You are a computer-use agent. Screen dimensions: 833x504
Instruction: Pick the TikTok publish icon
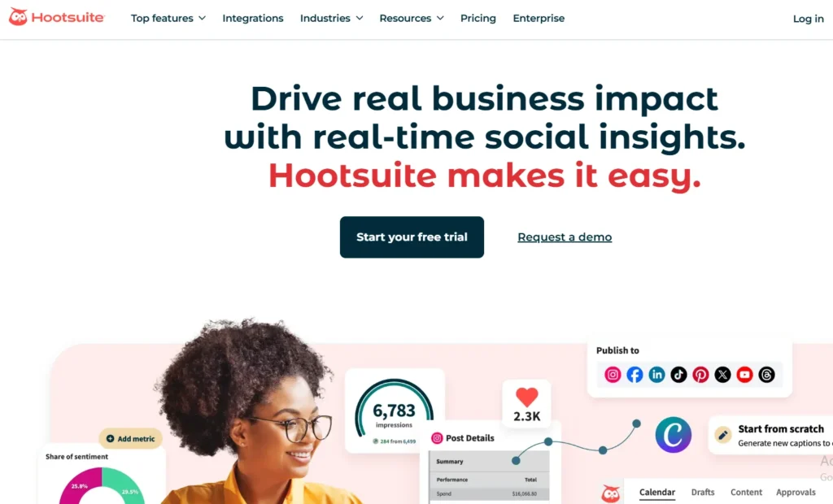[678, 375]
